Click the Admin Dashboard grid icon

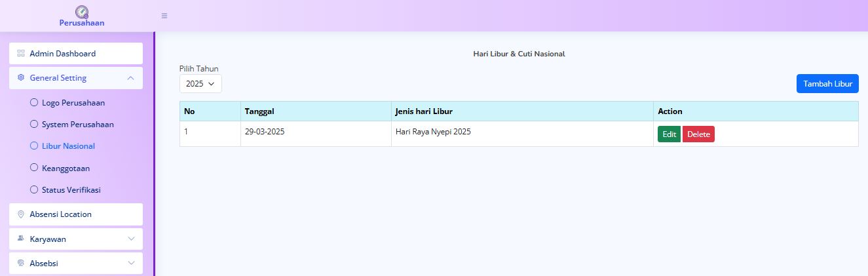[x=21, y=54]
